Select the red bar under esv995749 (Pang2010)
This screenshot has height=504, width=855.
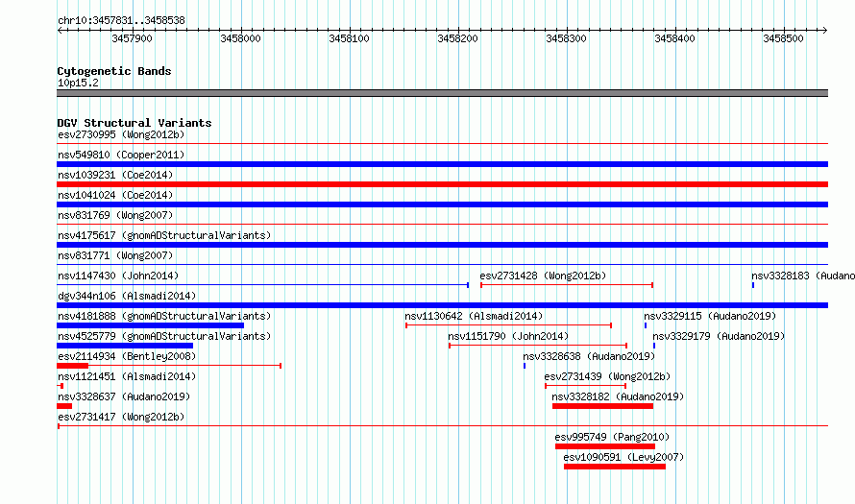(x=605, y=446)
